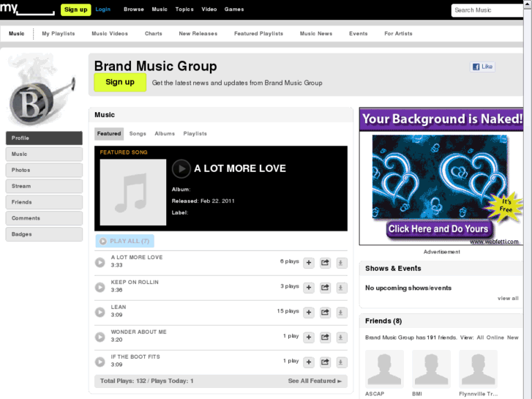Download icon for LEAN
The width and height of the screenshot is (532, 399).
click(341, 313)
